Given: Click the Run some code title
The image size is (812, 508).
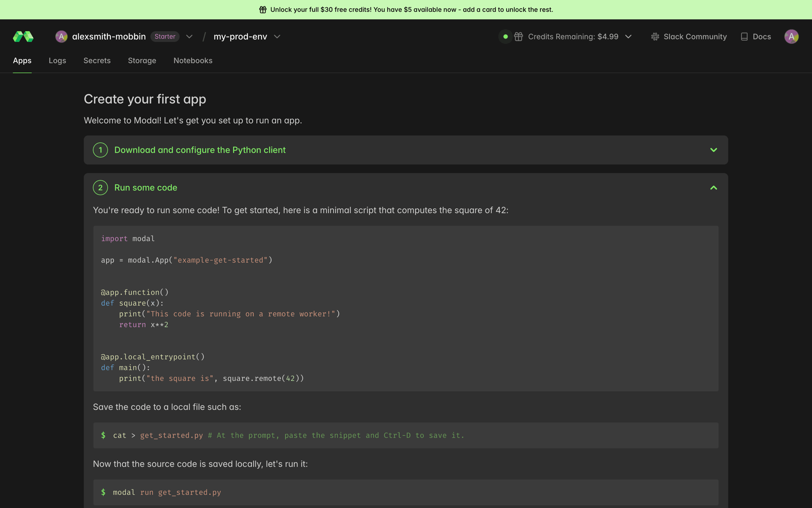Looking at the screenshot, I should coord(145,188).
